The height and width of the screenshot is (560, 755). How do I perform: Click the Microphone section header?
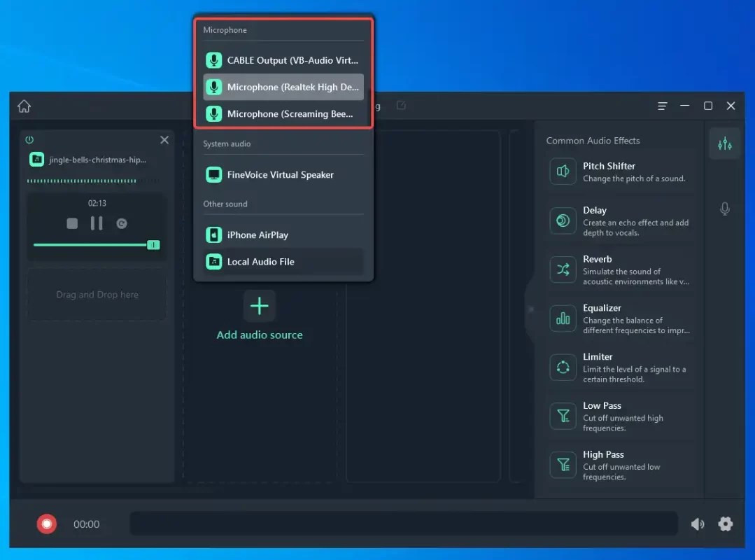tap(225, 30)
